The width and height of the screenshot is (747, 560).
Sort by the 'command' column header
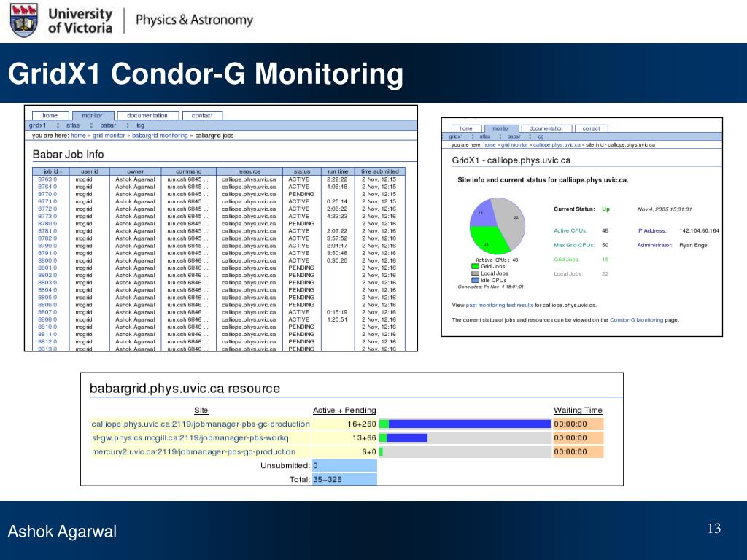pos(189,171)
